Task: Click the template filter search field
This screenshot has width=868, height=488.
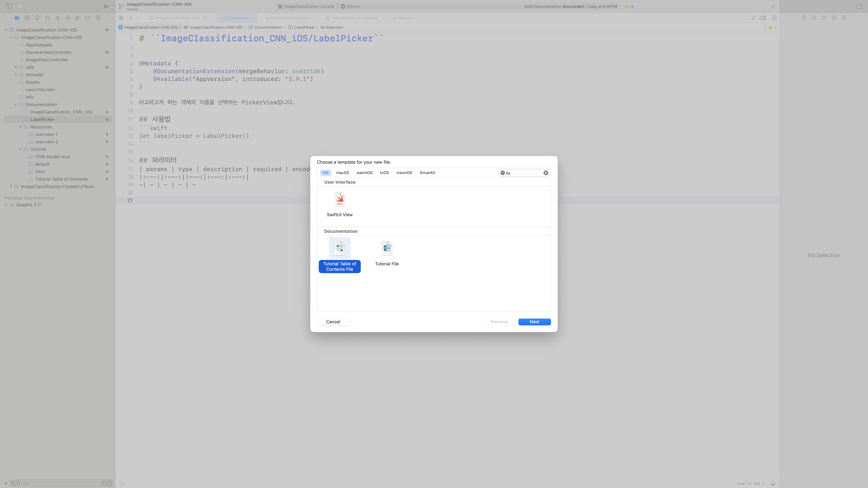Action: click(524, 173)
